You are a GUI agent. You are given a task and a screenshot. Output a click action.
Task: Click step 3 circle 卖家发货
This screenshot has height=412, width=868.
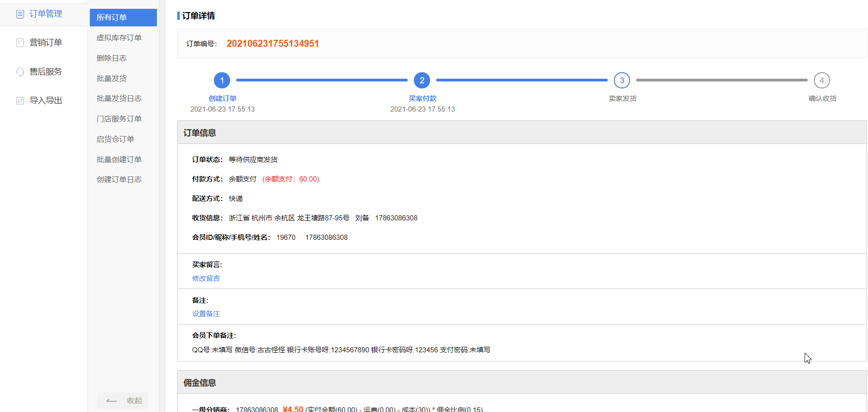point(622,81)
